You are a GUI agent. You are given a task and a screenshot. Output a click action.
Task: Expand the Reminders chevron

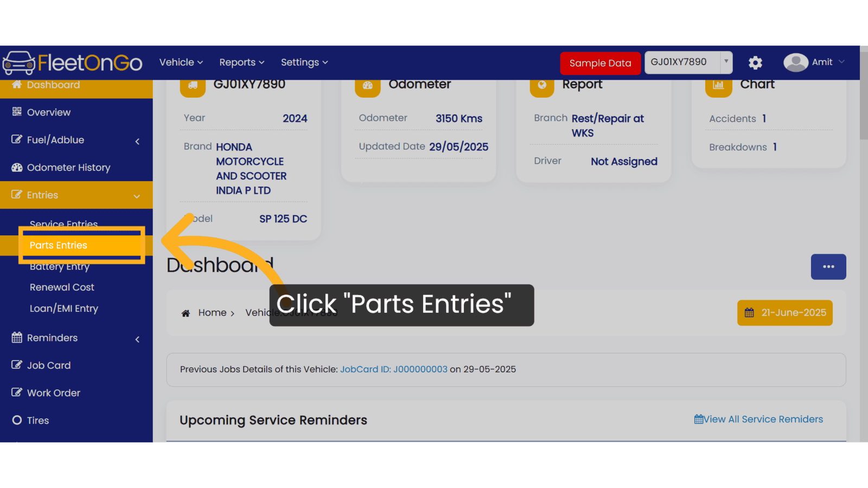[137, 339]
